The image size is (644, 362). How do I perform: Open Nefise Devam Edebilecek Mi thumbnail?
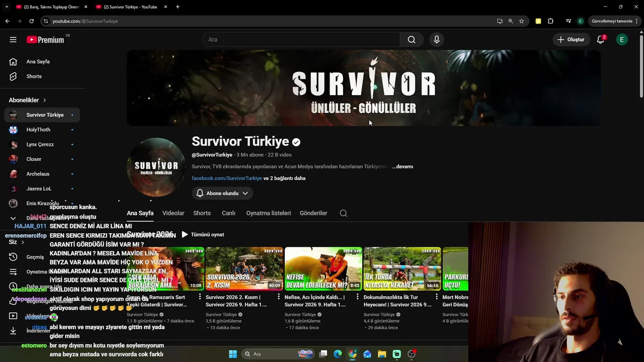[x=323, y=268]
